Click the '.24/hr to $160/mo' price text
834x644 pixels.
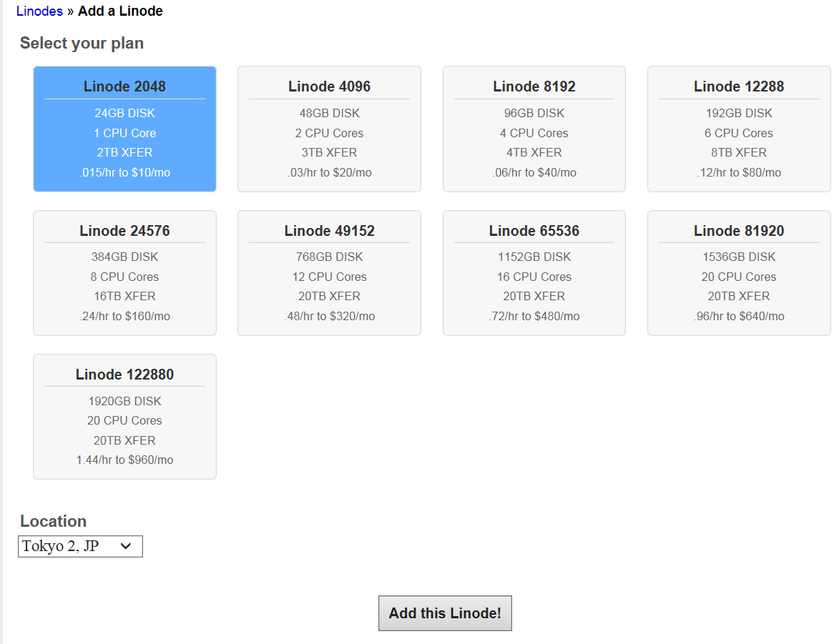125,316
